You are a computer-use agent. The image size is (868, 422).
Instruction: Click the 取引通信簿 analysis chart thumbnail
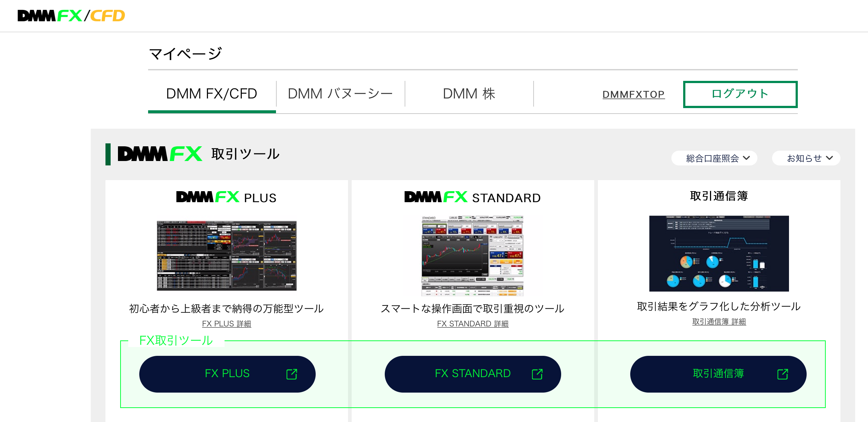pyautogui.click(x=719, y=254)
